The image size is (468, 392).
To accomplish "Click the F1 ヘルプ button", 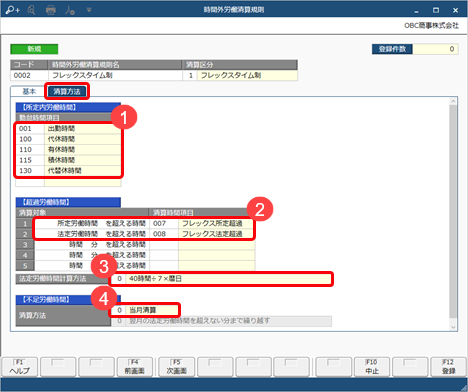I will pyautogui.click(x=20, y=367).
